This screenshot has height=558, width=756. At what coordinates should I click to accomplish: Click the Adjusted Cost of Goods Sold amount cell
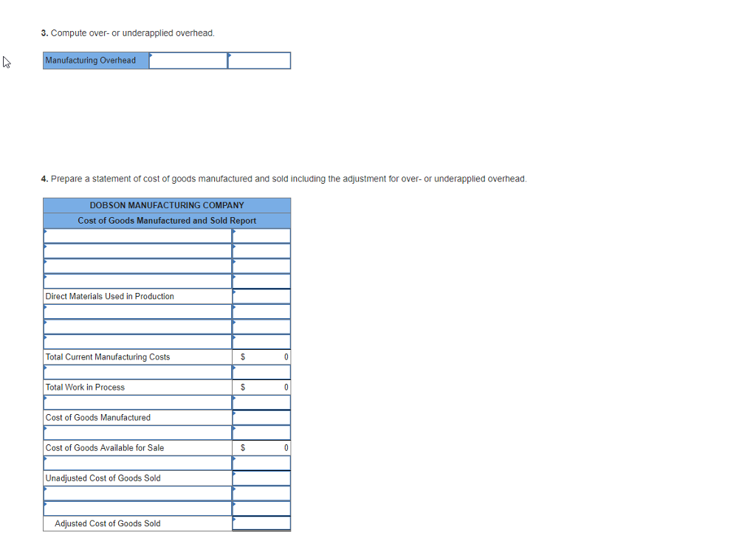tap(261, 524)
